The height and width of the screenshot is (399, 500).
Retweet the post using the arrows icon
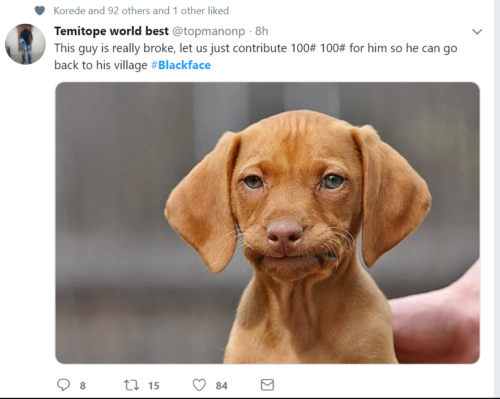131,385
